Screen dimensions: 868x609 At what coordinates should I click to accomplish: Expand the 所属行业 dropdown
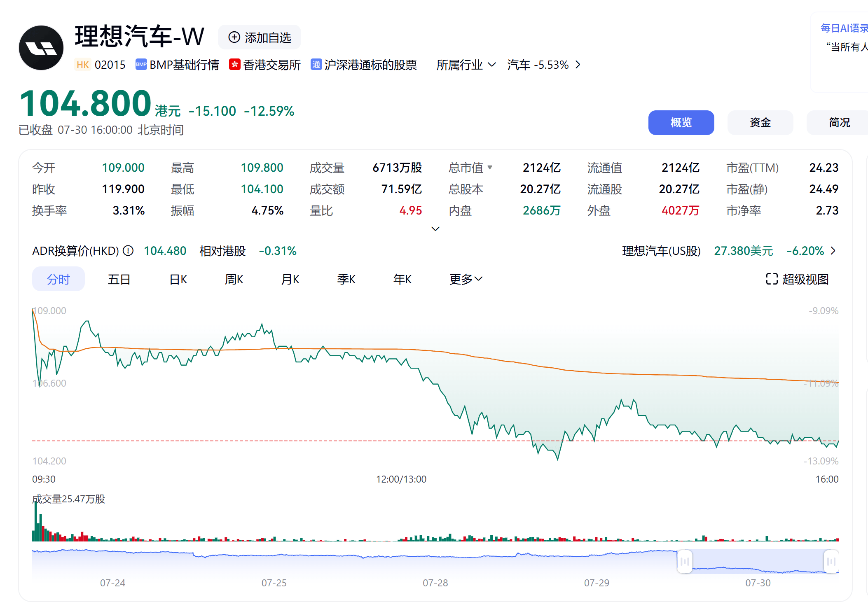pos(466,65)
